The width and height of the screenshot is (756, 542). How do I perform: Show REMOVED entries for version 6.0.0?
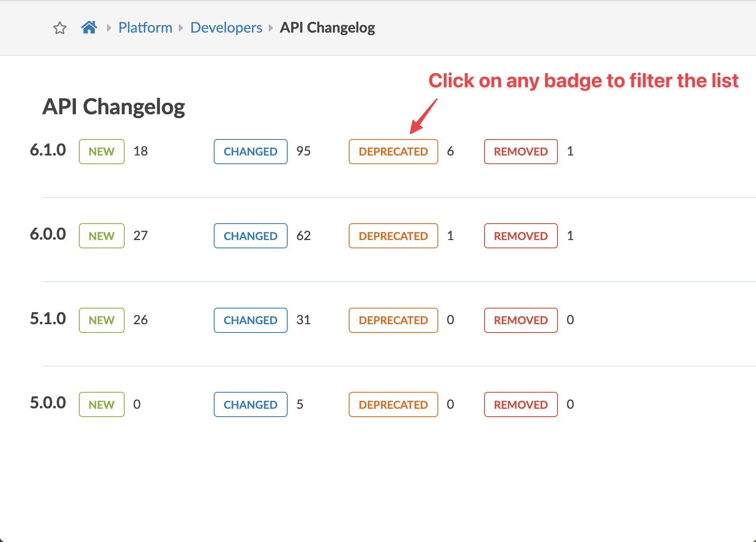[521, 236]
